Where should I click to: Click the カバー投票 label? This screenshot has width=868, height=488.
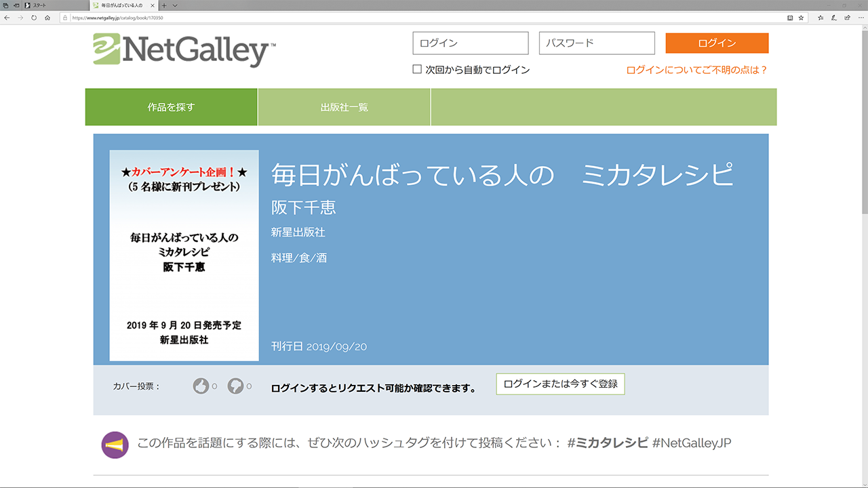pos(136,386)
